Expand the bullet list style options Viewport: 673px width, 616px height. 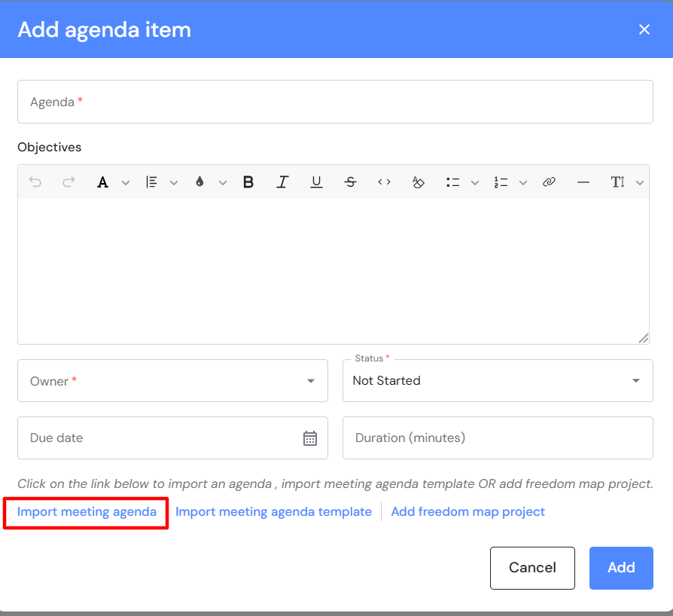(x=475, y=182)
